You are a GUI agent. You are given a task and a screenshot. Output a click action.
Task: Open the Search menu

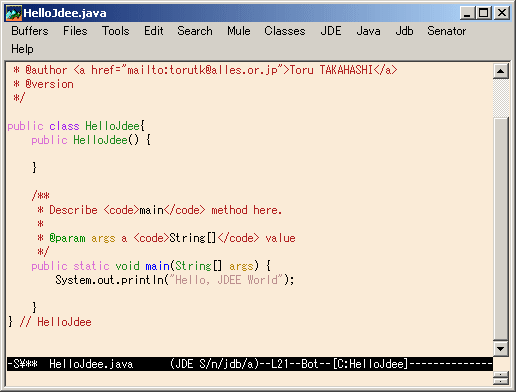tap(195, 31)
